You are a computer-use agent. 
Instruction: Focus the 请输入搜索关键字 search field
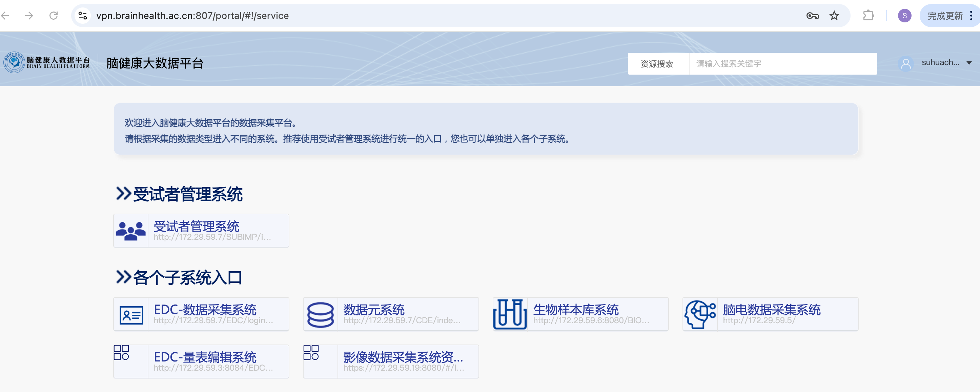coord(782,63)
